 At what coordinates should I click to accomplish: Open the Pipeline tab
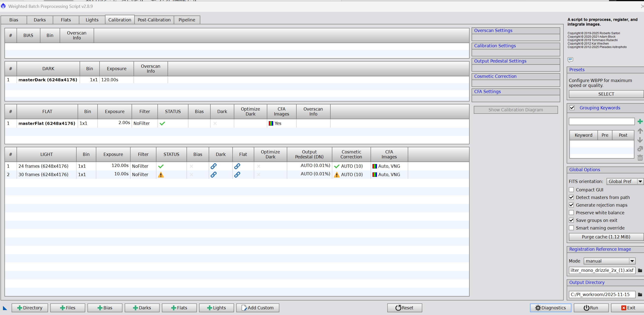(x=187, y=20)
